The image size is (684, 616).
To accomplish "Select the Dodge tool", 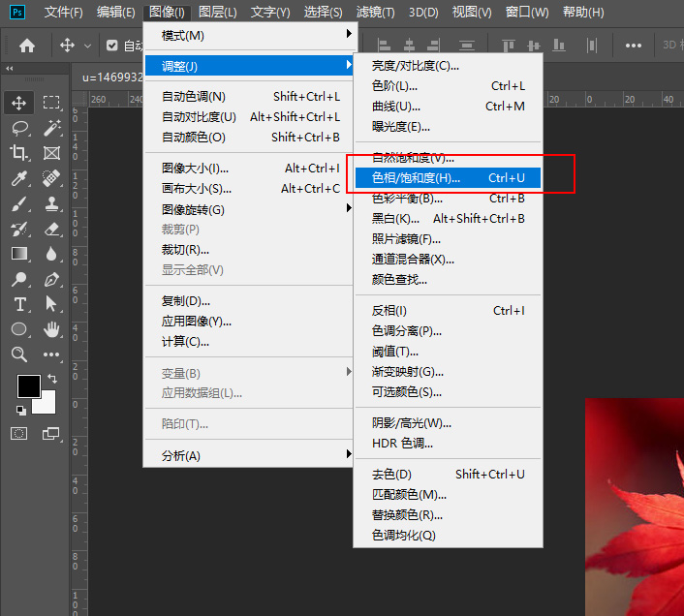I will pos(19,279).
